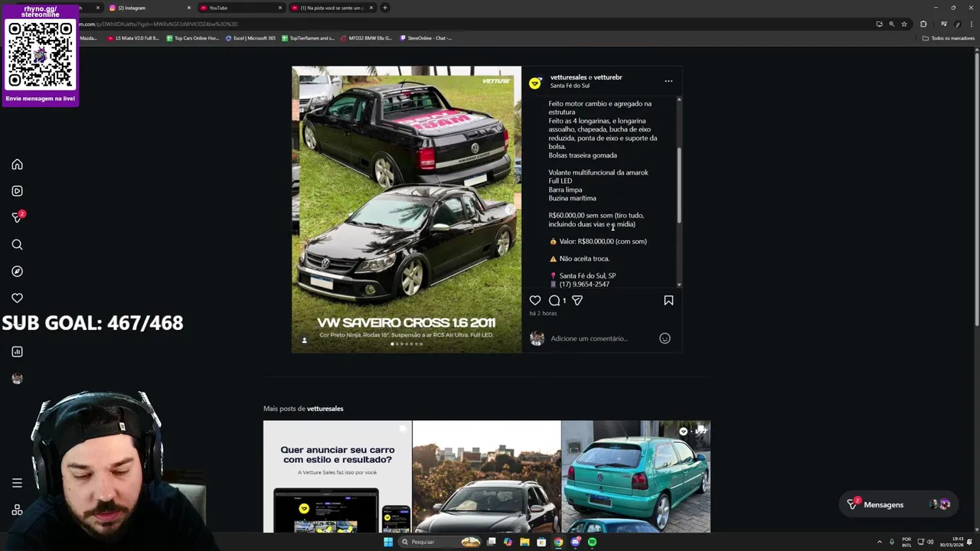Click the phone number (17) 9.9654-2547
980x551 pixels.
tap(584, 285)
